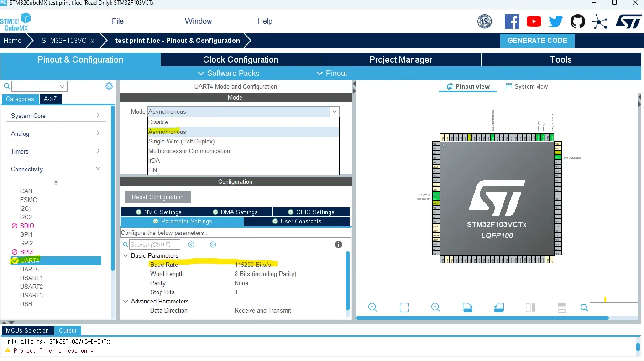Open the Window menu
This screenshot has width=644, height=361.
point(198,21)
